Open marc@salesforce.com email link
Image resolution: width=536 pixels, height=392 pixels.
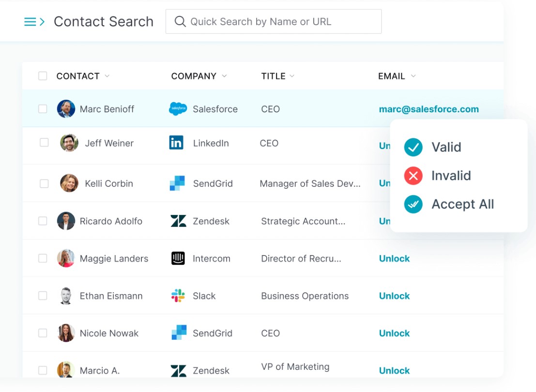pyautogui.click(x=429, y=109)
